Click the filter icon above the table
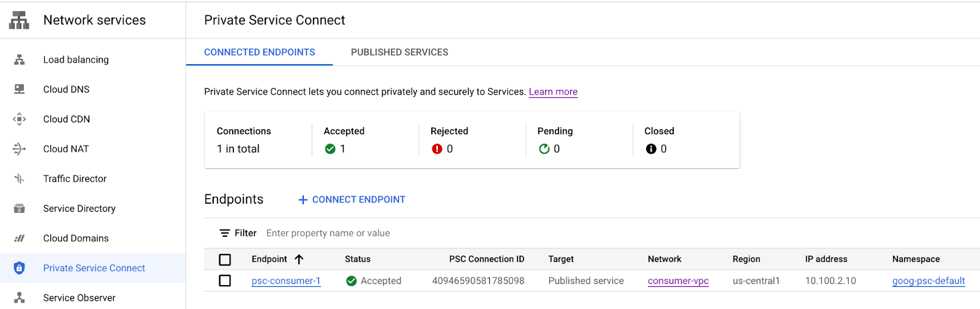 point(225,233)
